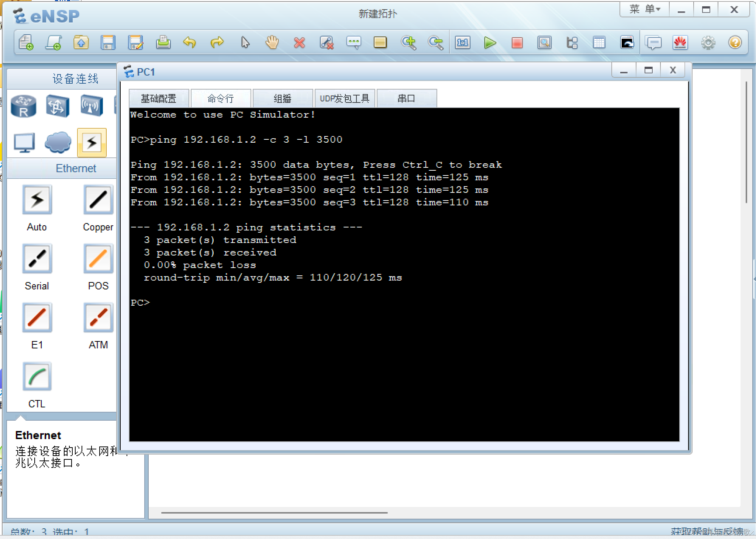
Task: Select the CTL console cable
Action: point(37,376)
